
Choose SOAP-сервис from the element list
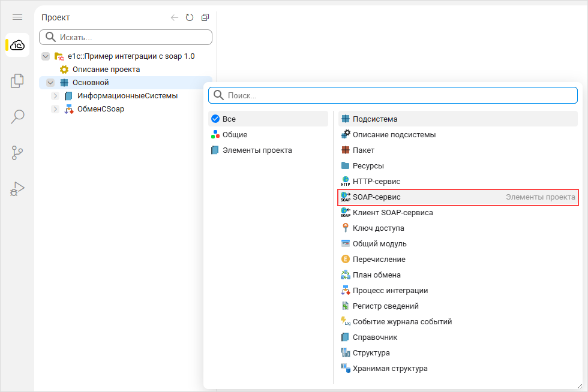376,197
